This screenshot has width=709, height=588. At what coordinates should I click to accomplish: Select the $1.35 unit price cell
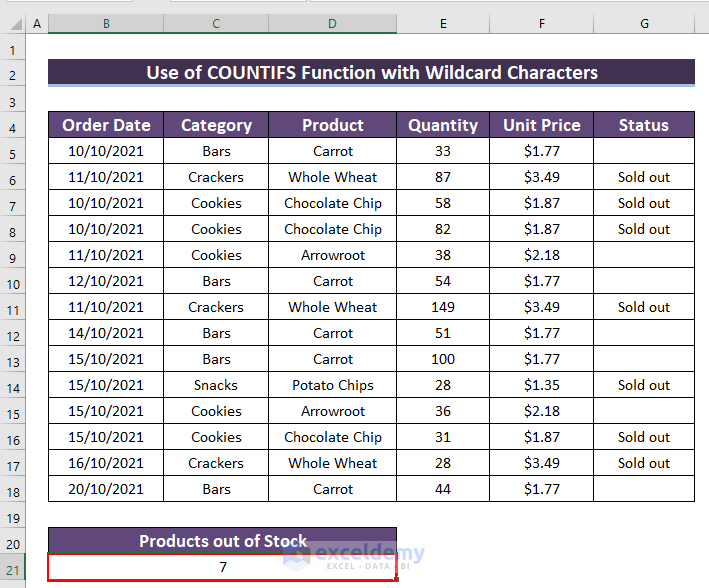541,385
